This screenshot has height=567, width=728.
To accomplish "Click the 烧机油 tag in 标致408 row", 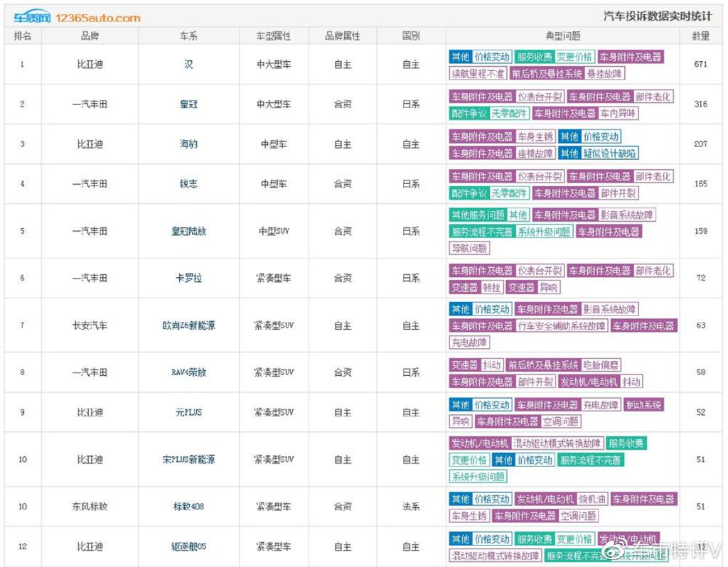I will [x=592, y=499].
